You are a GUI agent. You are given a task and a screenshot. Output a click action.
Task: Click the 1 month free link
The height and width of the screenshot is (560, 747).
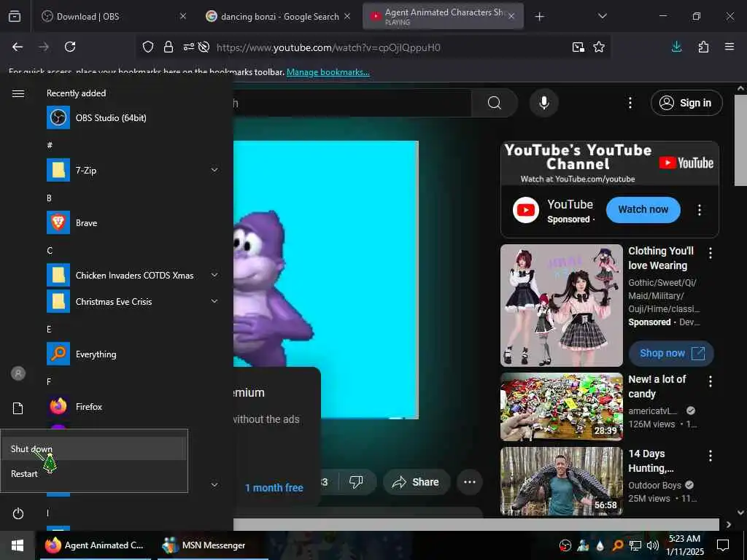pyautogui.click(x=274, y=488)
